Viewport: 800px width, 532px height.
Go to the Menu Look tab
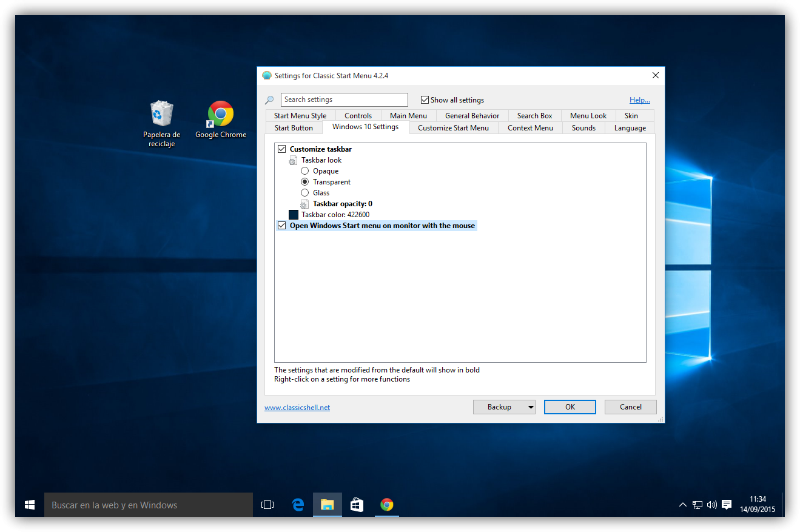tap(588, 116)
